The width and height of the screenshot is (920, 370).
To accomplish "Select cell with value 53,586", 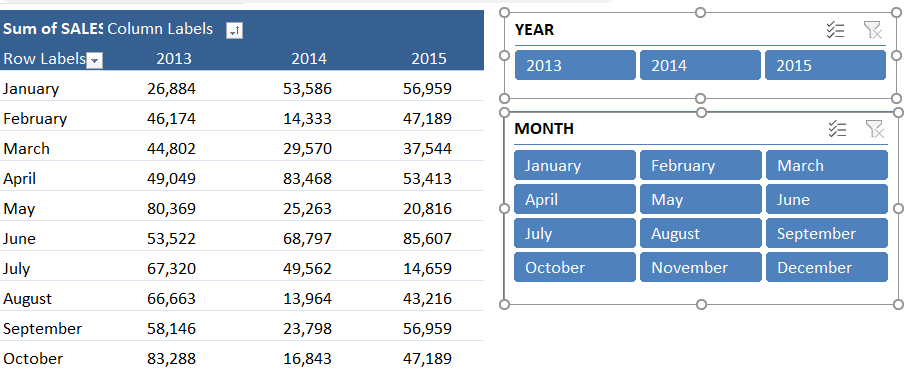I will (307, 89).
